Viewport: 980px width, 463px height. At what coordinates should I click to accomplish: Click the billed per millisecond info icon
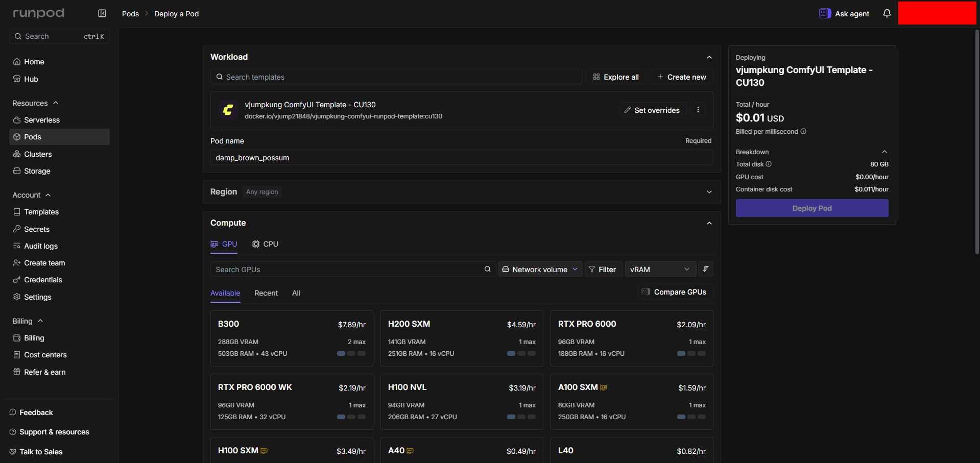[803, 131]
